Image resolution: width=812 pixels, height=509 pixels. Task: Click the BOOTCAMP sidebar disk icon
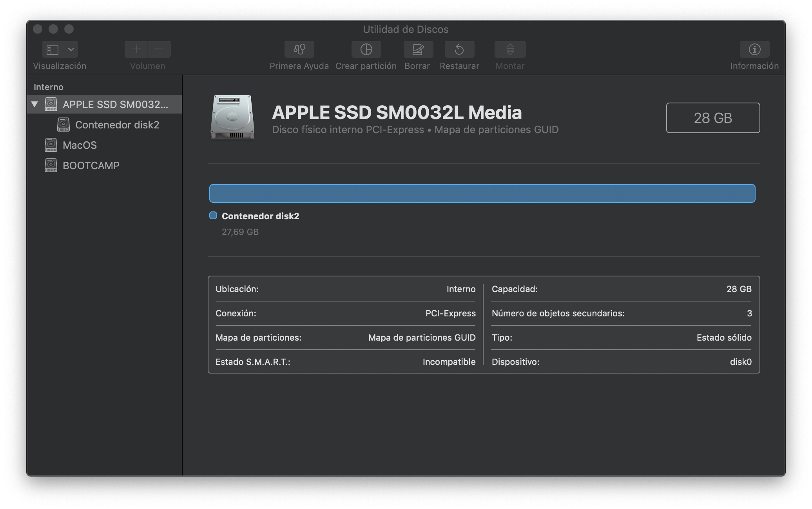click(x=51, y=165)
